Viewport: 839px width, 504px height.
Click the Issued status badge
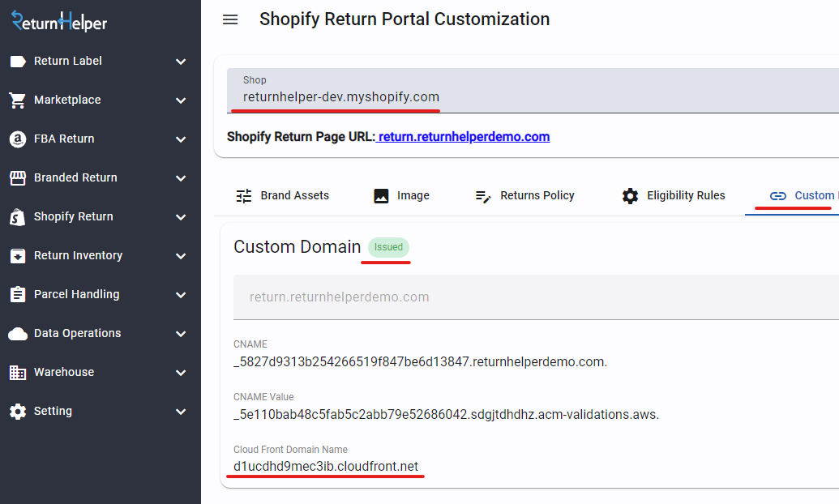point(387,247)
